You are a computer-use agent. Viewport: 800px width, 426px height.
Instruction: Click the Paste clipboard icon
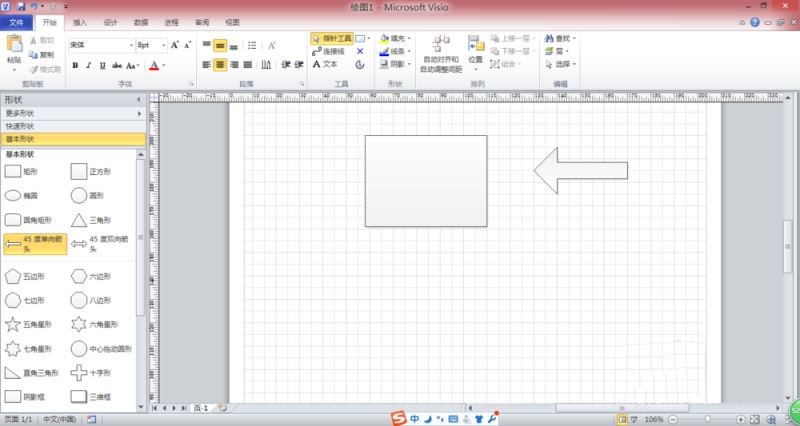(14, 44)
